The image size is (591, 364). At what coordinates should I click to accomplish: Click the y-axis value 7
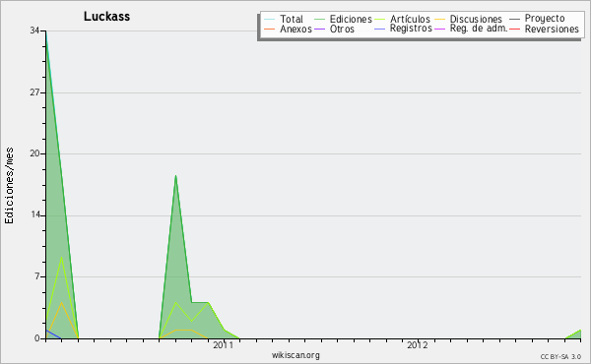[37, 276]
